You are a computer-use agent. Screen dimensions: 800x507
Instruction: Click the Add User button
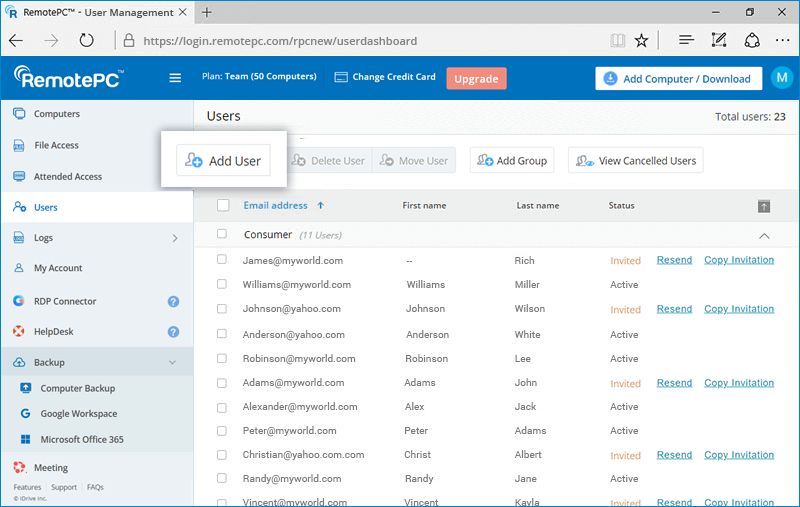point(223,161)
